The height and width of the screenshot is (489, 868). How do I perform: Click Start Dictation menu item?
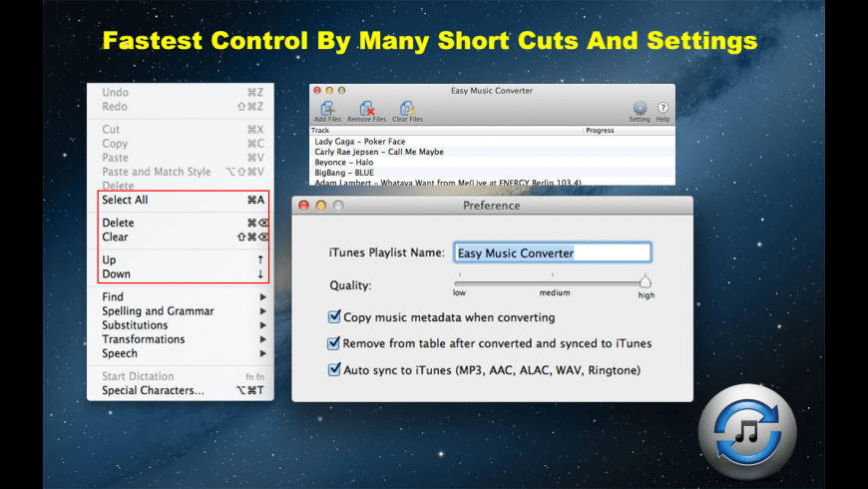click(181, 376)
